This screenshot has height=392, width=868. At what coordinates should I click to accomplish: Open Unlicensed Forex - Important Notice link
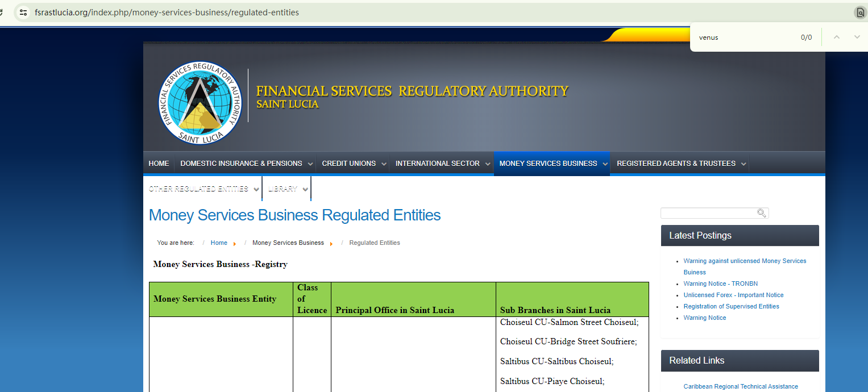(x=733, y=295)
